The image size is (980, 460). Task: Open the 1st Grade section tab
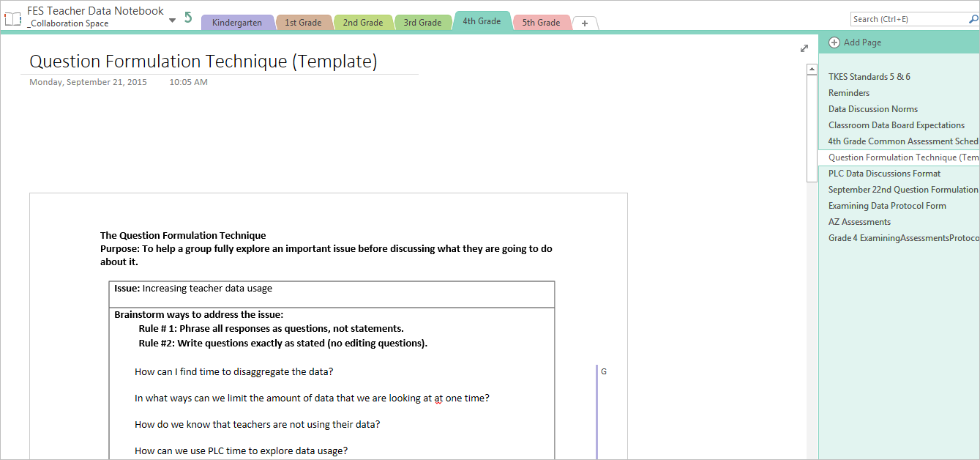(303, 23)
